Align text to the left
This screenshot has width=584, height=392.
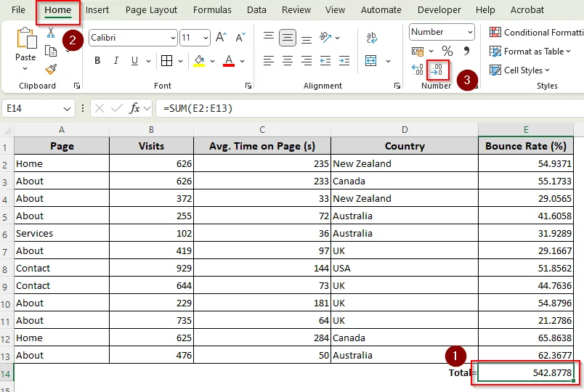point(269,60)
